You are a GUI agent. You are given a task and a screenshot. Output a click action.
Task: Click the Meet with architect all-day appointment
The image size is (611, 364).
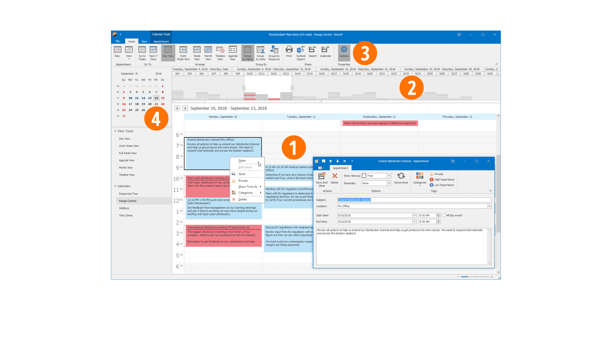point(380,123)
